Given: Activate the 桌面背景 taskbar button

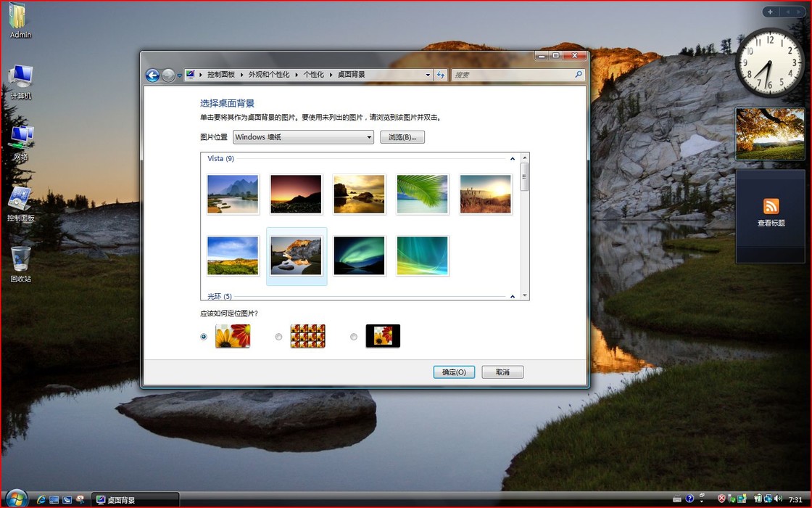Looking at the screenshot, I should coord(135,500).
